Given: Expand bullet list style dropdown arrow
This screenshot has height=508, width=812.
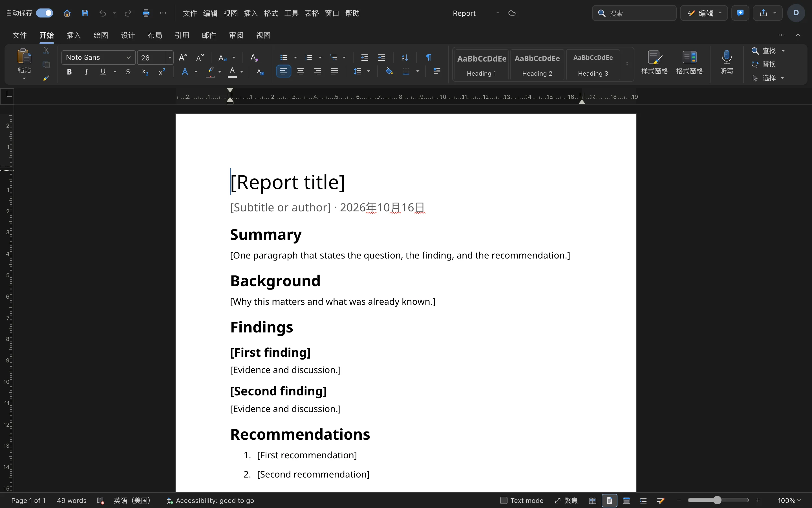Looking at the screenshot, I should pyautogui.click(x=295, y=58).
